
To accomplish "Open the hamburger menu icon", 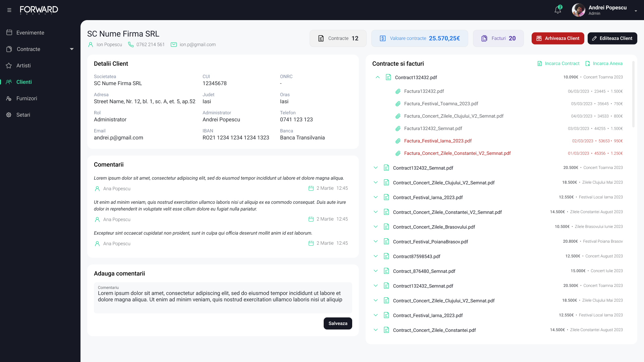I will 9,10.
